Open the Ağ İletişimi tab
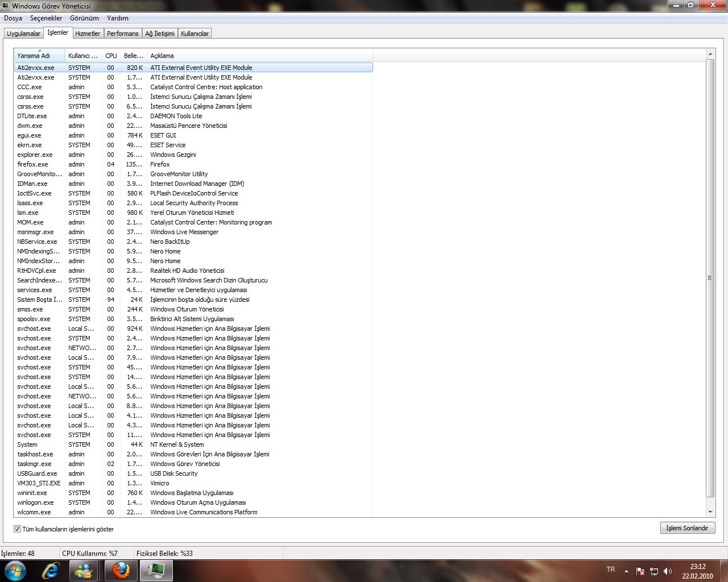728x582 pixels. pos(160,34)
